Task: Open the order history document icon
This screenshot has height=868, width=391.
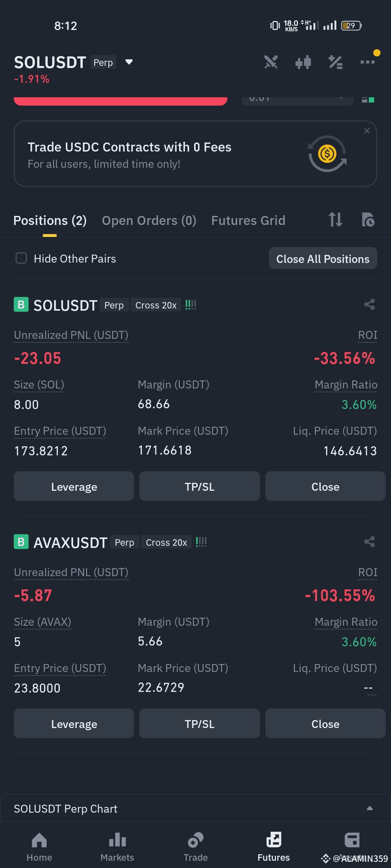Action: click(368, 220)
